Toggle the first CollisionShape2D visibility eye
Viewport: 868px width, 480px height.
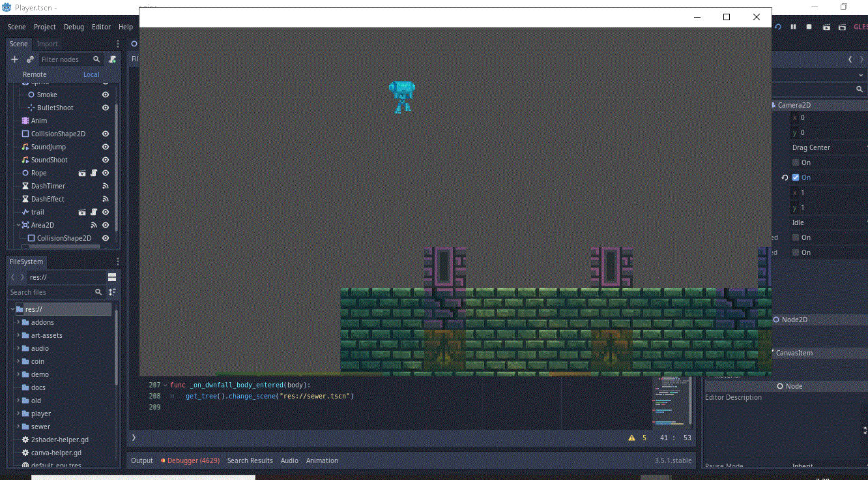106,134
